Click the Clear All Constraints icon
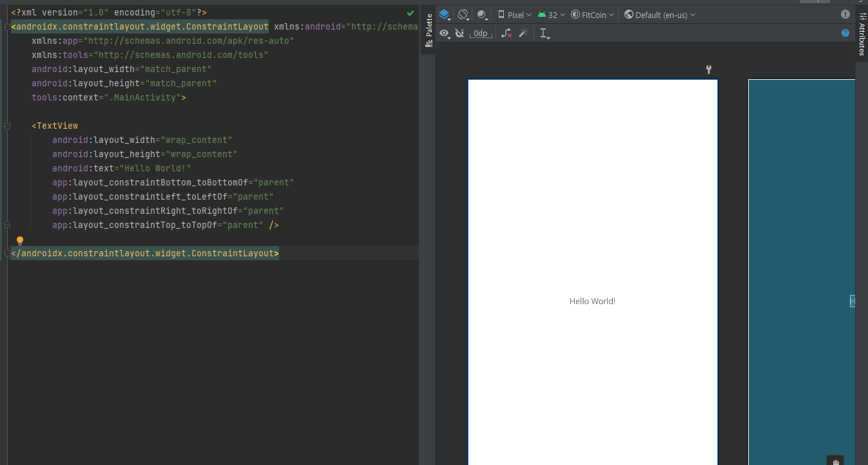The width and height of the screenshot is (868, 465). (506, 33)
